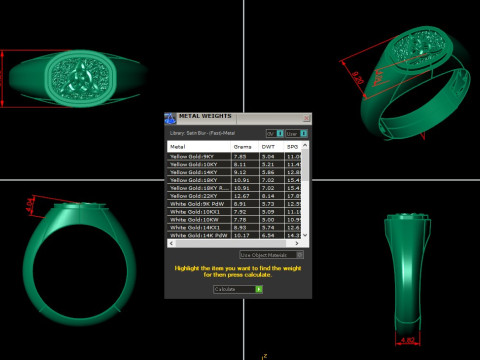This screenshot has height=360, width=480.
Task: Enable the Use Object Materials checkbox
Action: pyautogui.click(x=300, y=255)
